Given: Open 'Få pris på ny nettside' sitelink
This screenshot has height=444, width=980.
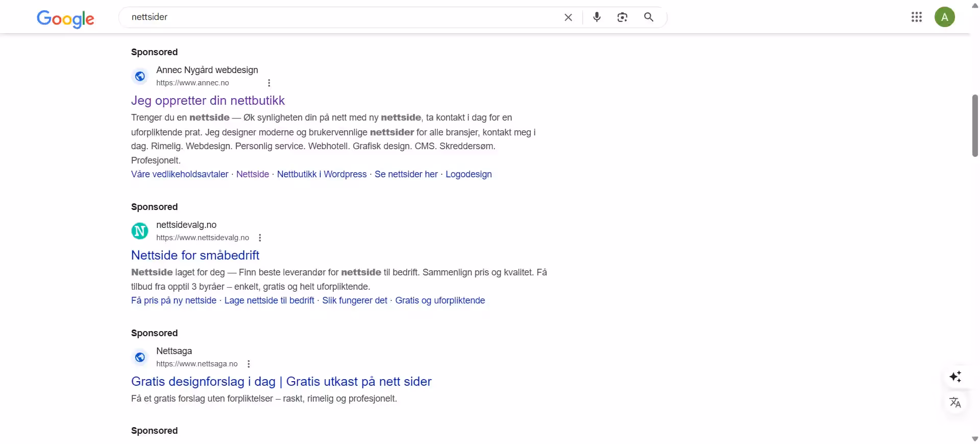Looking at the screenshot, I should click(x=174, y=300).
